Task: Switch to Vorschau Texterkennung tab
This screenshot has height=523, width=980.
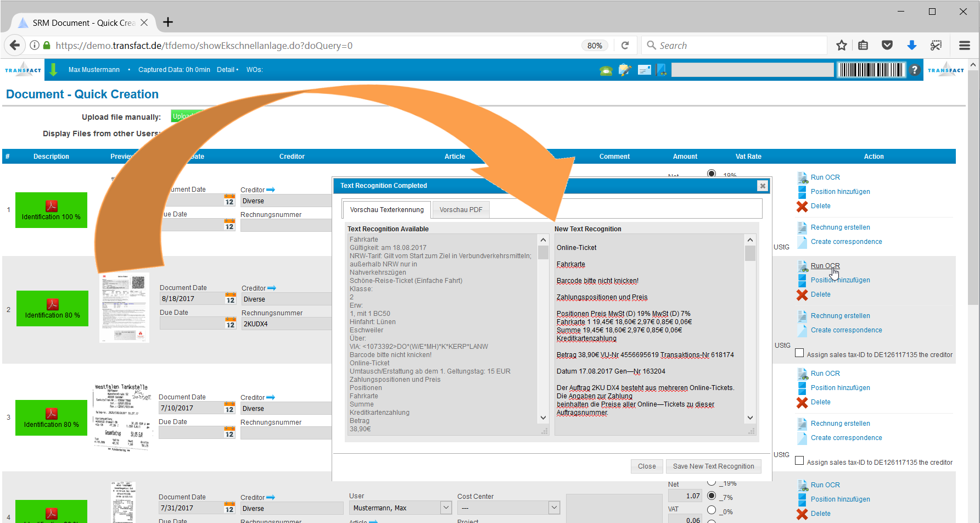Action: (387, 210)
